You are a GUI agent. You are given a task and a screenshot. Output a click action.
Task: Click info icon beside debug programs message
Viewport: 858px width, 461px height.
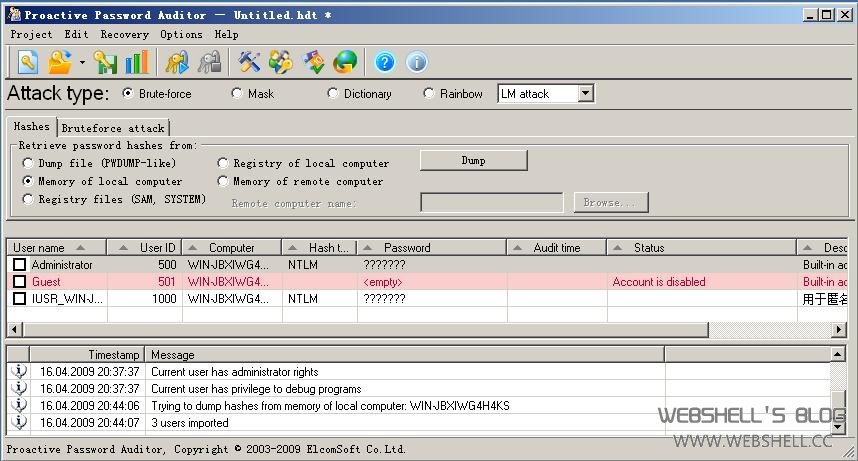click(19, 388)
